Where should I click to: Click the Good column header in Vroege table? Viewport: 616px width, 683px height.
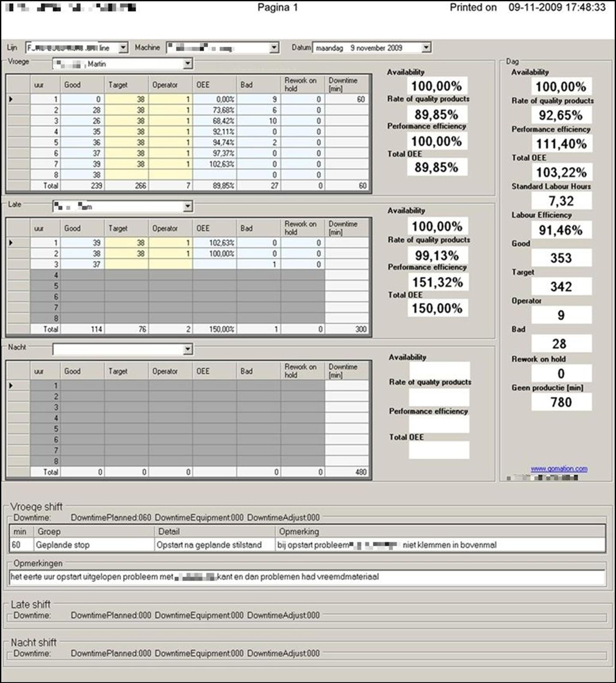coord(82,85)
